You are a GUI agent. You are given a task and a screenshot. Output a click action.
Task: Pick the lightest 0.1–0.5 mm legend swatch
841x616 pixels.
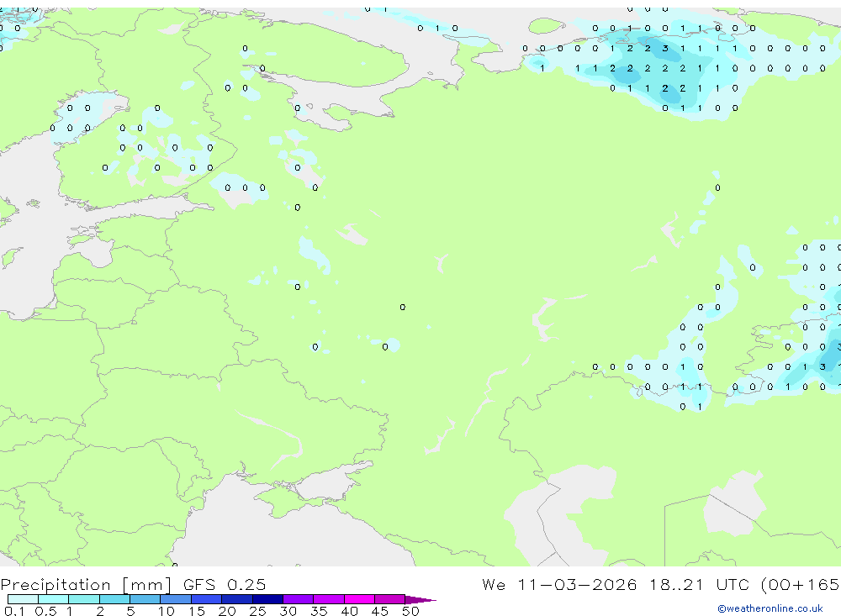pos(23,599)
